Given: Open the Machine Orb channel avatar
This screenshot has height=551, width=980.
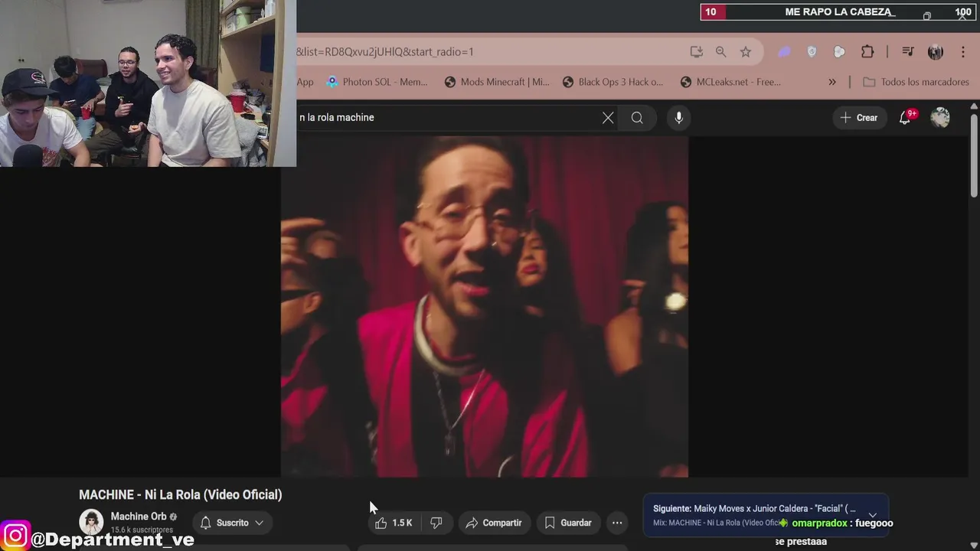Looking at the screenshot, I should pyautogui.click(x=92, y=522).
